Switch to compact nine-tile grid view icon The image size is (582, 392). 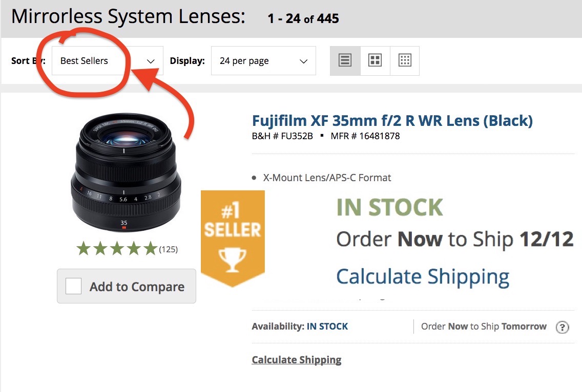(x=405, y=60)
